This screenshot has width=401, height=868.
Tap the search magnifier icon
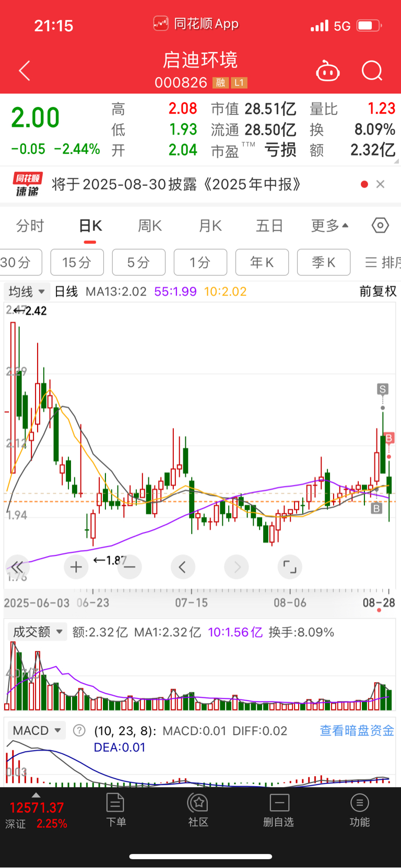372,71
